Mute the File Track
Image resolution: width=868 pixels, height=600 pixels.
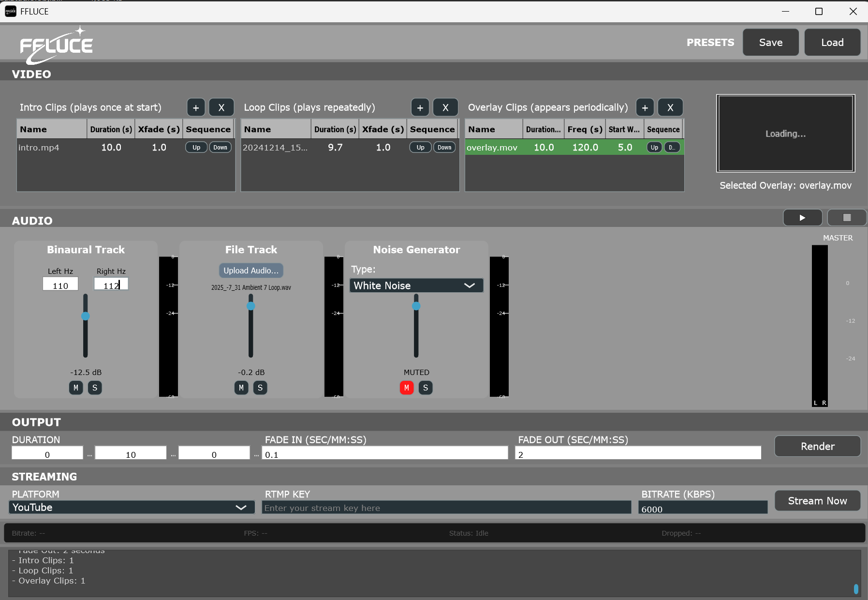[241, 388]
